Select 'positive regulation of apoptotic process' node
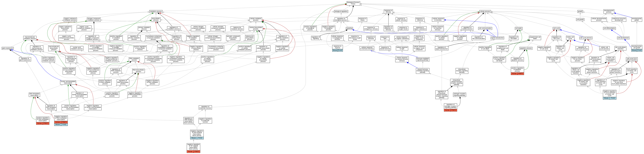 click(x=517, y=70)
